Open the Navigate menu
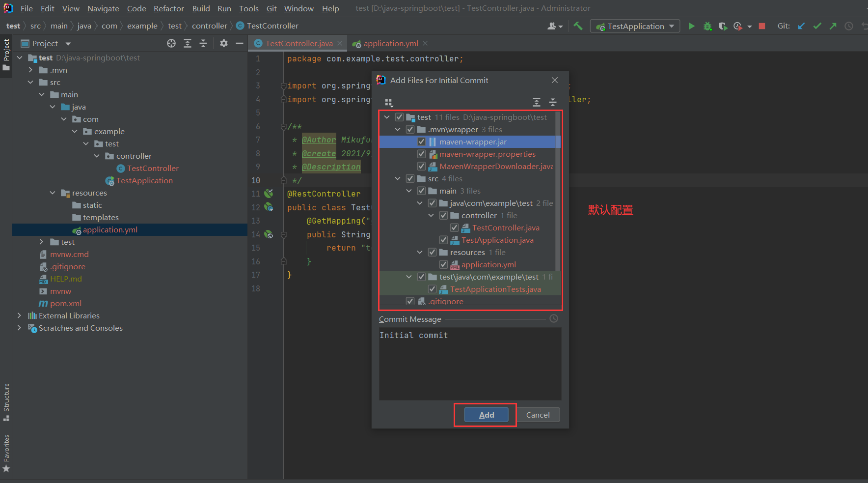Viewport: 868px width, 483px height. [x=103, y=8]
